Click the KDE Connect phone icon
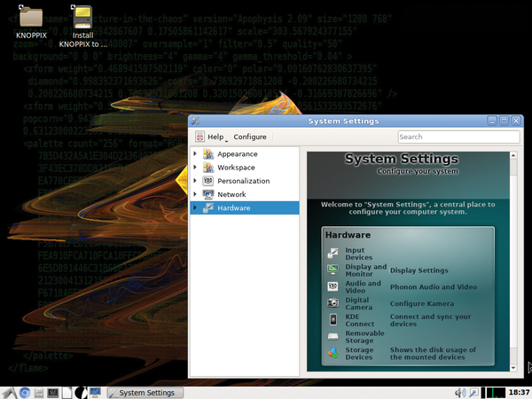The image size is (532, 399). point(332,319)
